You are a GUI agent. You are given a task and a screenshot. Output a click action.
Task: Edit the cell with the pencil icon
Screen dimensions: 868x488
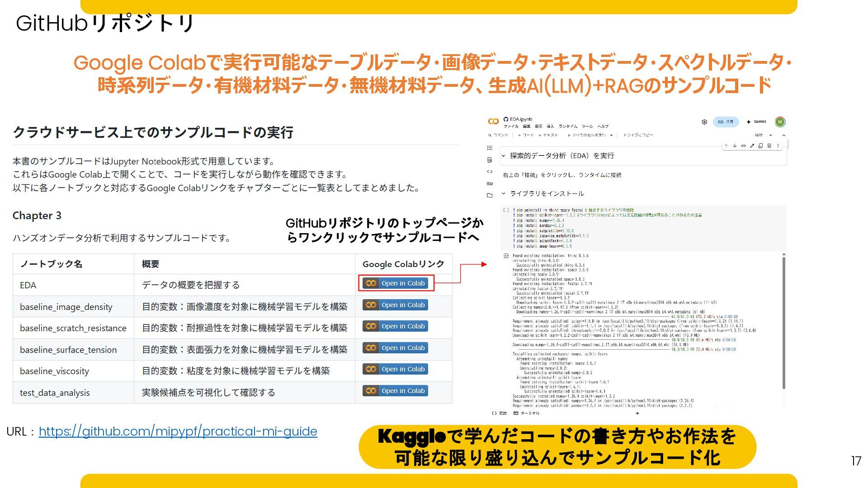(752, 145)
